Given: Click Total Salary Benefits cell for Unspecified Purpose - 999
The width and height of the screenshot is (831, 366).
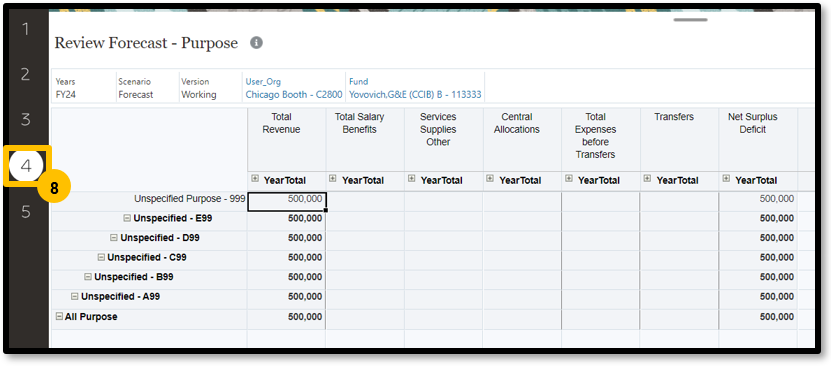Looking at the screenshot, I should click(365, 201).
